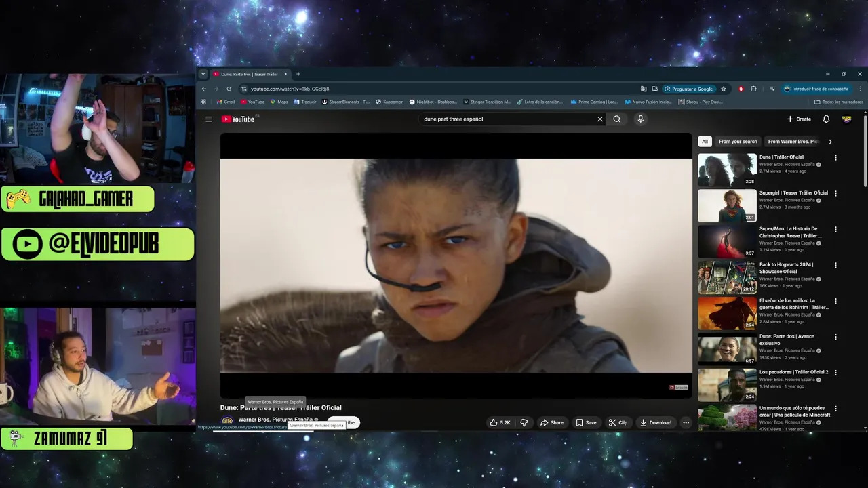Open options for the Supergirl teaser suggestion
The height and width of the screenshot is (488, 868).
835,193
